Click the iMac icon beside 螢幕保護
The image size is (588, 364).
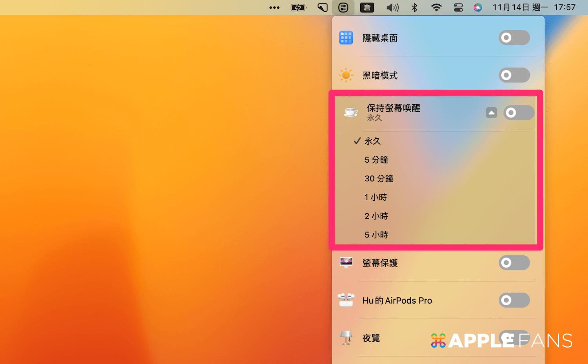[x=346, y=263]
